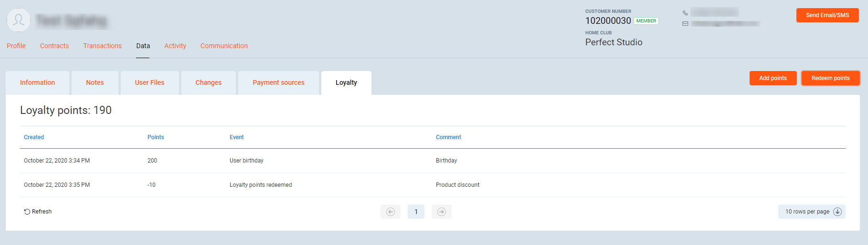The width and height of the screenshot is (868, 245).
Task: Click the Send Email/SMS button
Action: pyautogui.click(x=827, y=15)
